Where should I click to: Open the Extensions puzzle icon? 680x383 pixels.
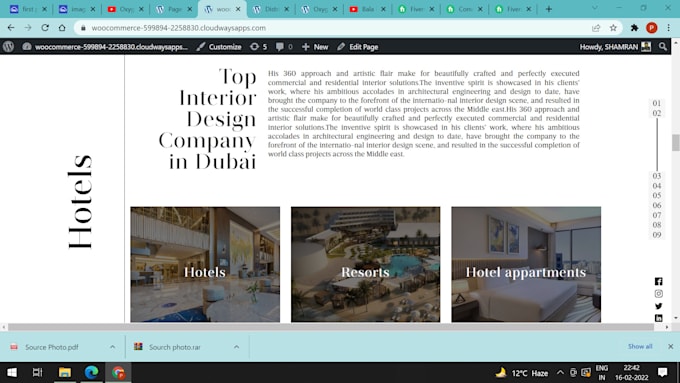pyautogui.click(x=634, y=28)
